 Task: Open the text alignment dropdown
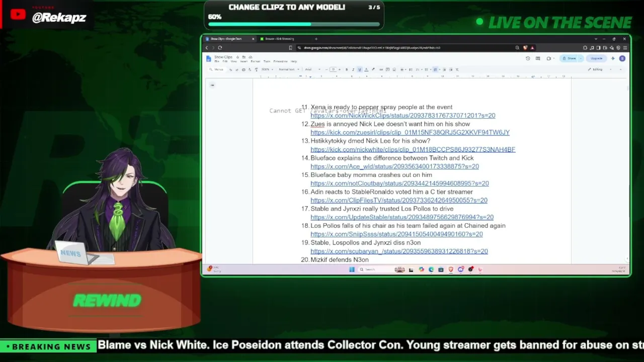[404, 69]
